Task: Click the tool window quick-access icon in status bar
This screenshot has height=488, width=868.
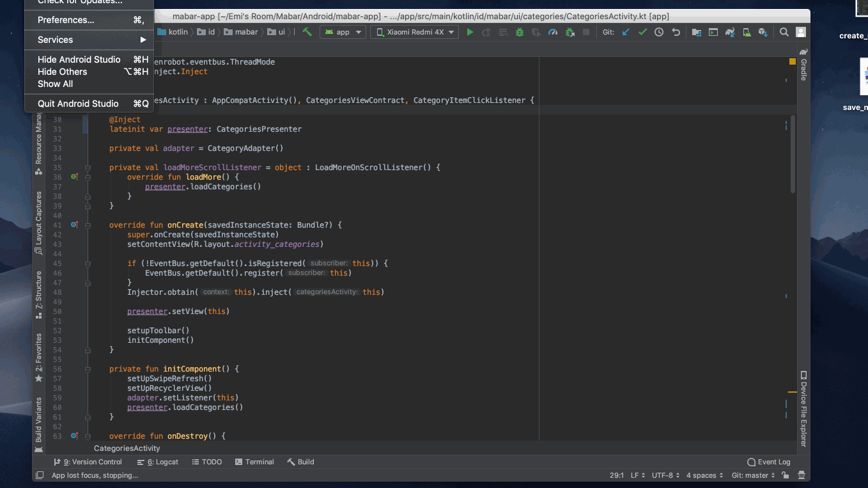Action: (40, 475)
